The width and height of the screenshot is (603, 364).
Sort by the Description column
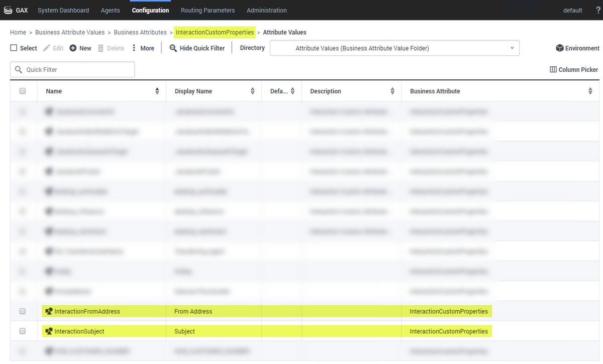392,91
